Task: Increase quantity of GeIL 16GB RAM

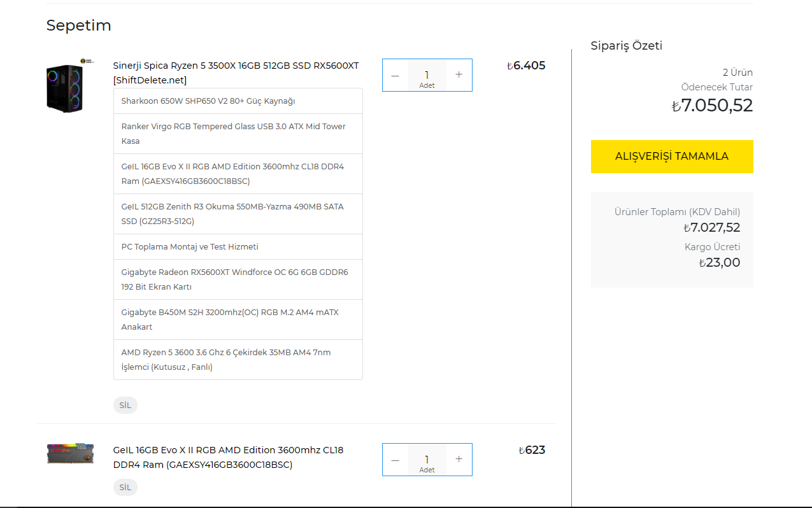Action: tap(459, 460)
